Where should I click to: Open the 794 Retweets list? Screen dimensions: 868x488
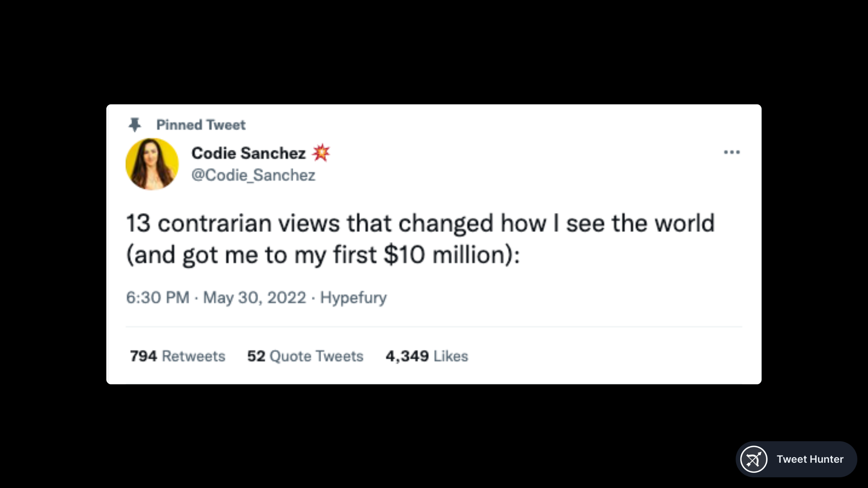pyautogui.click(x=176, y=356)
